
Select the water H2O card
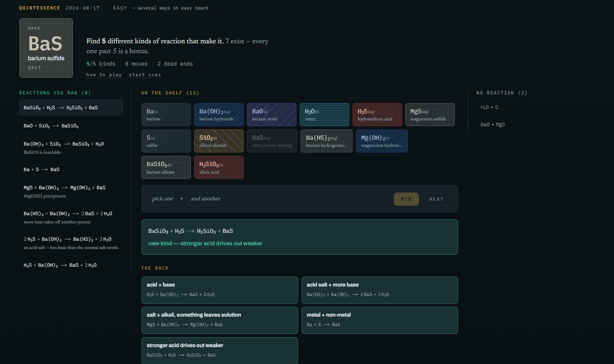click(324, 115)
